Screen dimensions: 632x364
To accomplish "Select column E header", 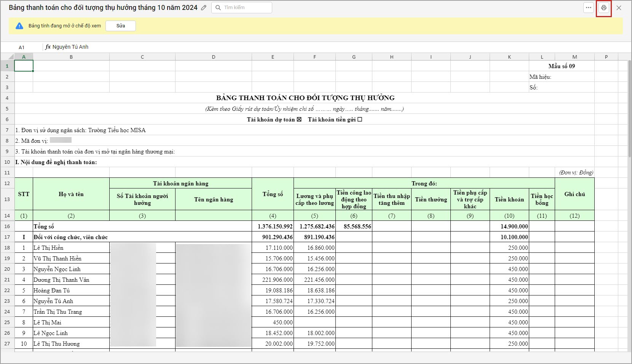I will (273, 57).
